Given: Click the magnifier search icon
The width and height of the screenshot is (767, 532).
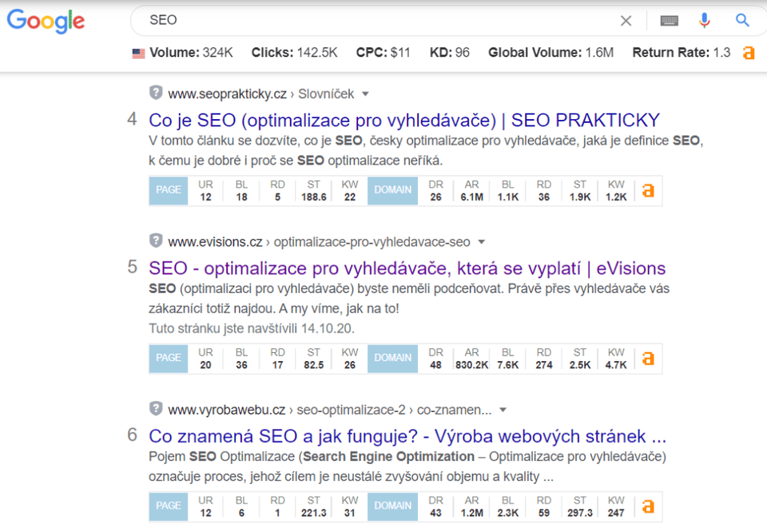Looking at the screenshot, I should [742, 21].
